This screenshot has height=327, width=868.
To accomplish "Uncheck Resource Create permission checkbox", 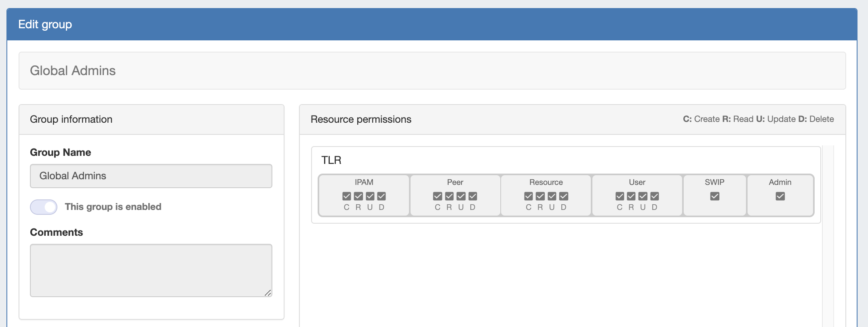I will [x=528, y=196].
